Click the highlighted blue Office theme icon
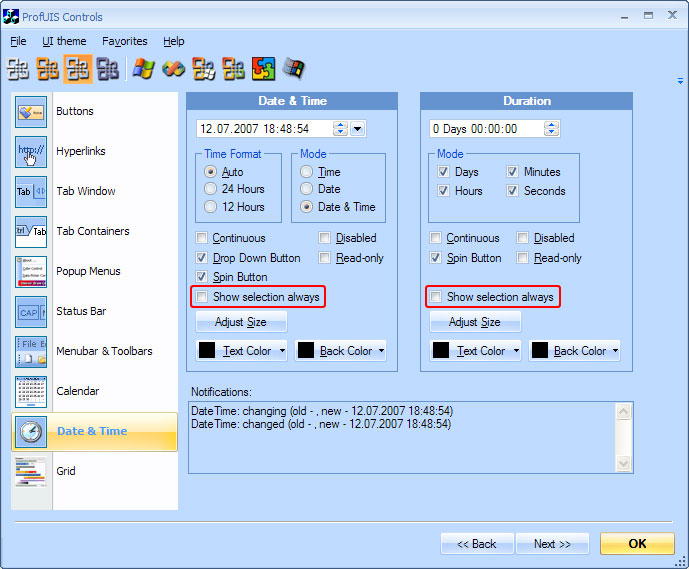 78,69
